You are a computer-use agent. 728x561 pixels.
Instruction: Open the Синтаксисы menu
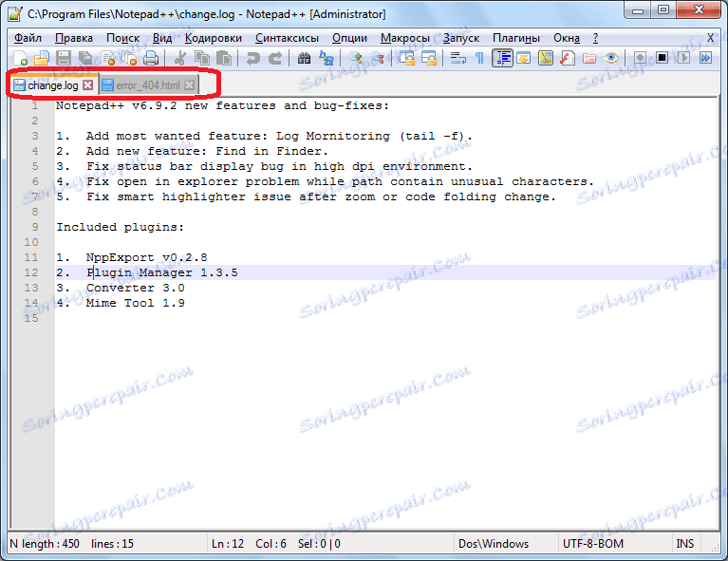(x=287, y=38)
